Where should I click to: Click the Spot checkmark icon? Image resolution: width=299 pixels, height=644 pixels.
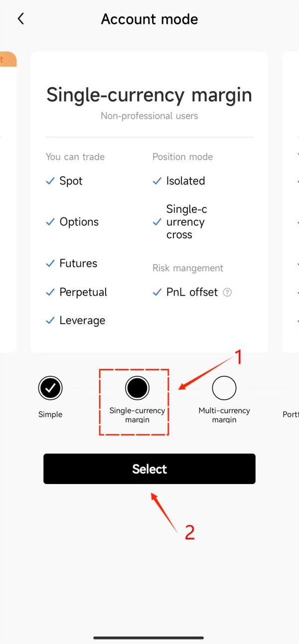pyautogui.click(x=50, y=181)
